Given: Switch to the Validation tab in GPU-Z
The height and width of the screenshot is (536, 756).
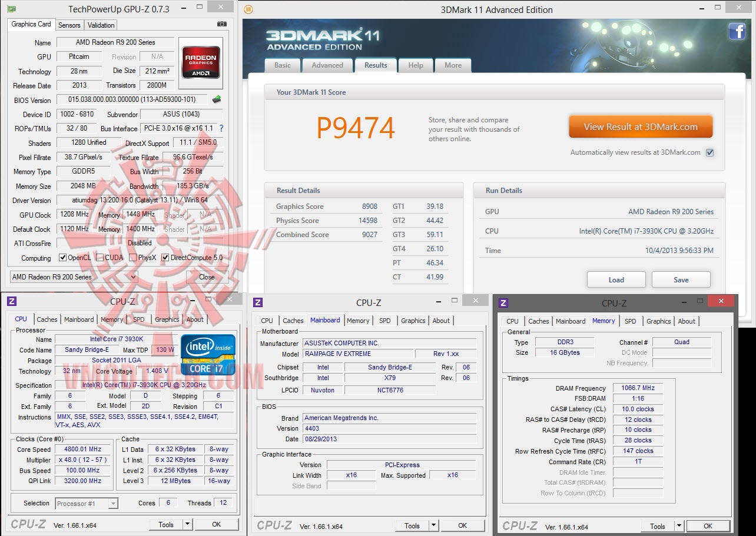Looking at the screenshot, I should (x=101, y=25).
